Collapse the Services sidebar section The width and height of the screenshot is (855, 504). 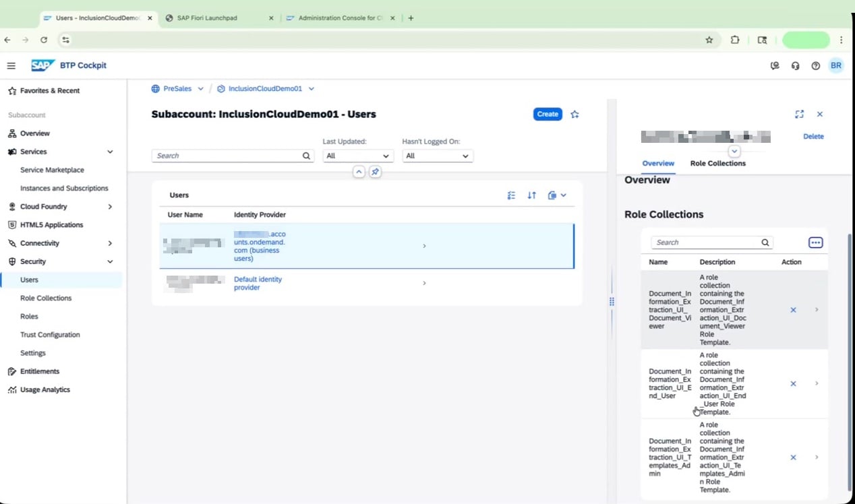(x=110, y=152)
